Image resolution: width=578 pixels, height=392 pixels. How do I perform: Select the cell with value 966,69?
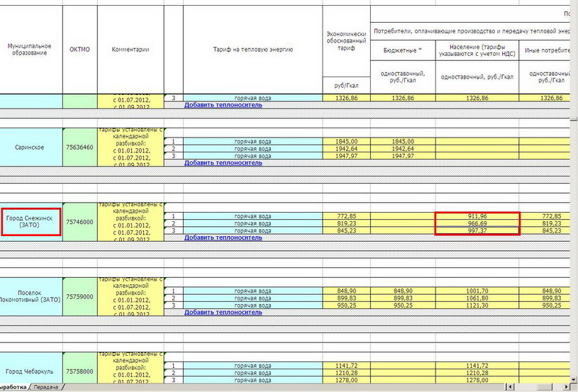[x=477, y=223]
